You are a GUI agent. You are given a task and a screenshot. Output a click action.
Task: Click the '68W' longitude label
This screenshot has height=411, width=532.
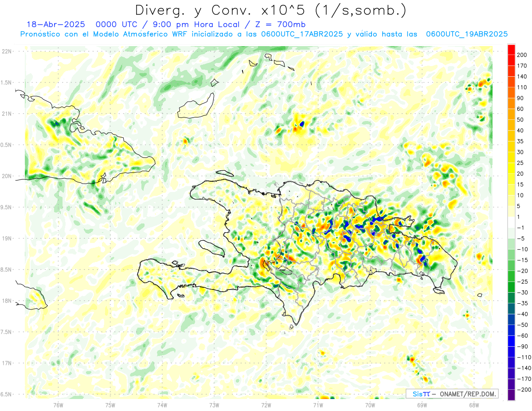click(x=474, y=405)
